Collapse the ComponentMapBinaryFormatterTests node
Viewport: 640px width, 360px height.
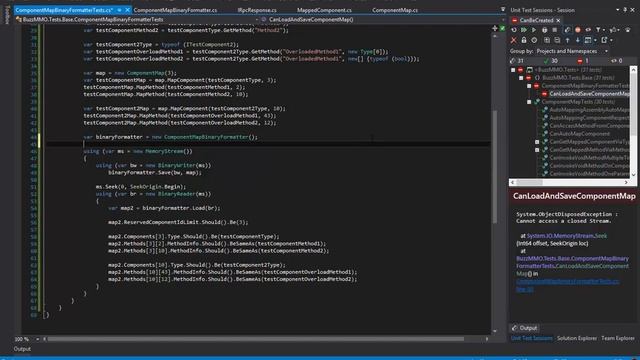coord(529,86)
